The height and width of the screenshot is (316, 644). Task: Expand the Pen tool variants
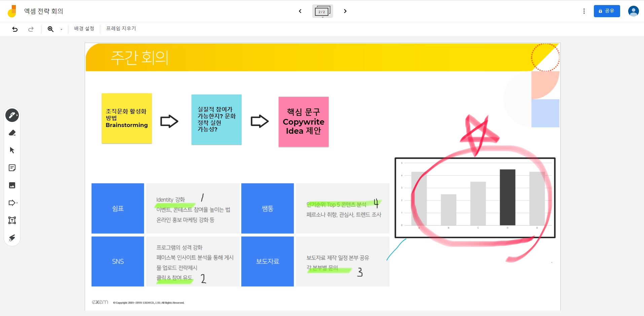point(17,115)
